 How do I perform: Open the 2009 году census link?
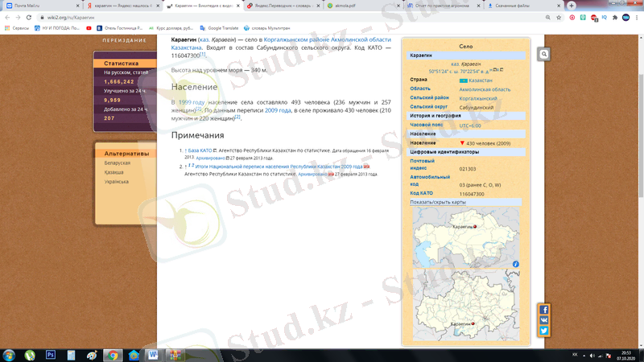[x=278, y=110]
